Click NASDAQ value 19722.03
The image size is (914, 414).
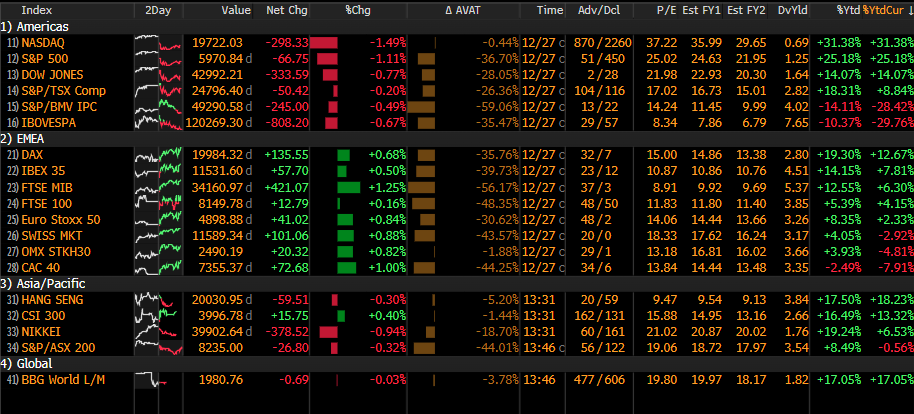tap(217, 43)
